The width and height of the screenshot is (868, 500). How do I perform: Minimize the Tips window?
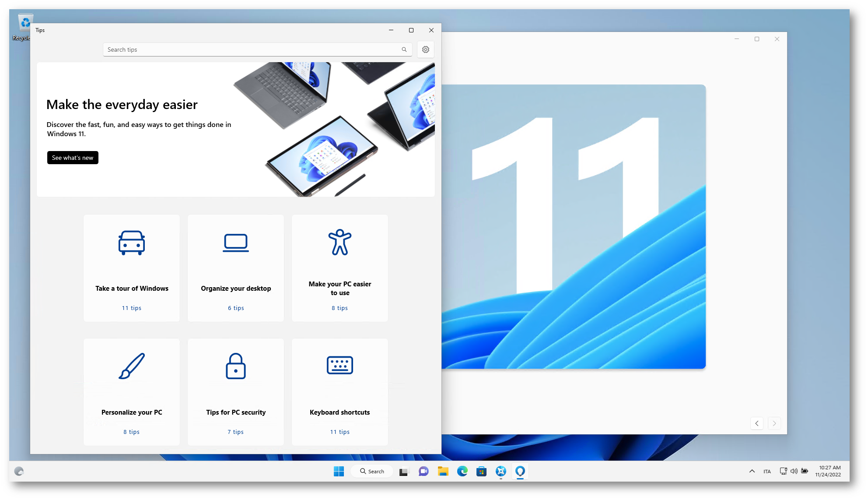tap(391, 30)
